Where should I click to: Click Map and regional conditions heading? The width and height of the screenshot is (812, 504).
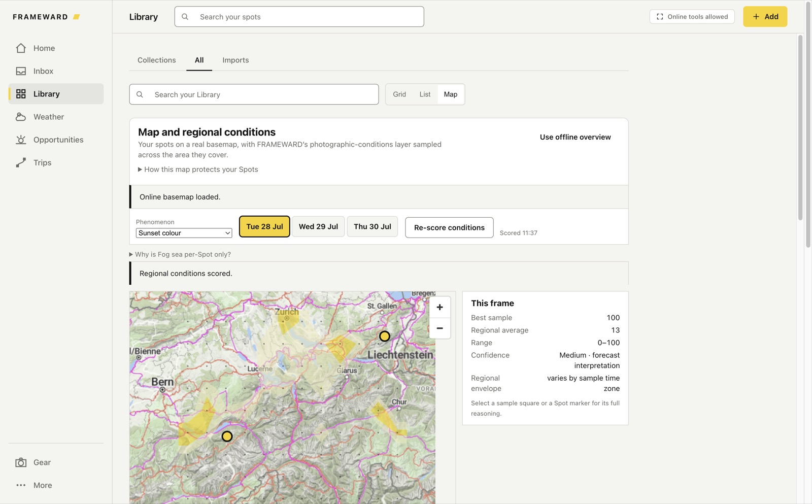207,132
